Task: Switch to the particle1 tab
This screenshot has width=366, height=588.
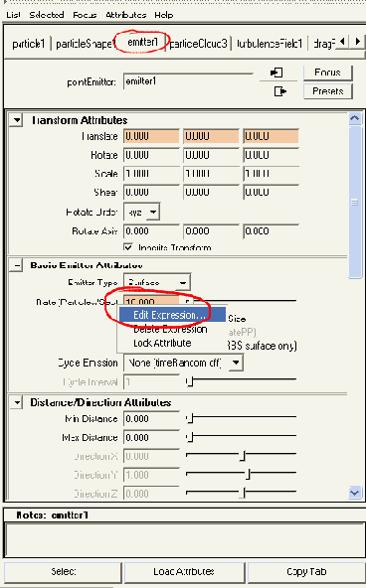Action: (29, 45)
